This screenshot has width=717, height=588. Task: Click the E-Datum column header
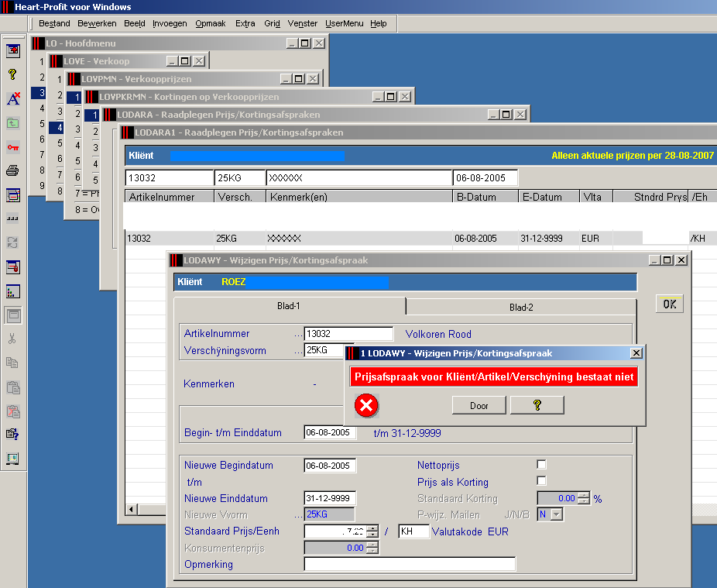click(x=549, y=197)
